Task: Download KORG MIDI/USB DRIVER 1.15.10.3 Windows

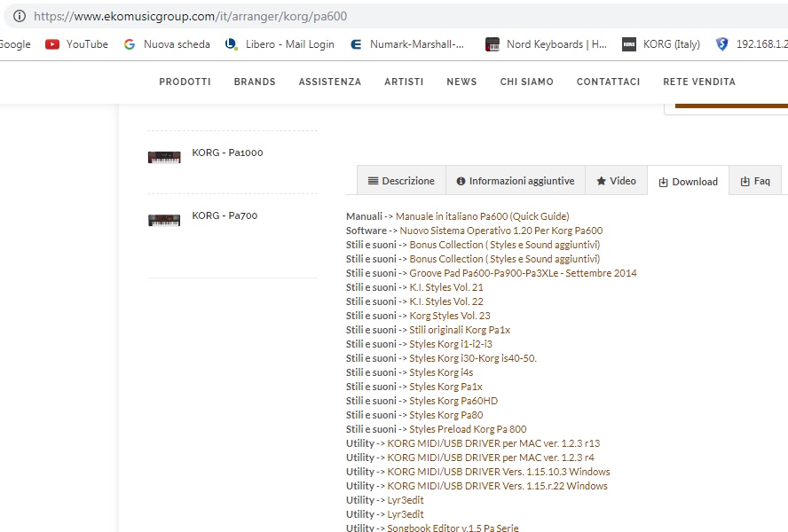Action: tap(499, 472)
